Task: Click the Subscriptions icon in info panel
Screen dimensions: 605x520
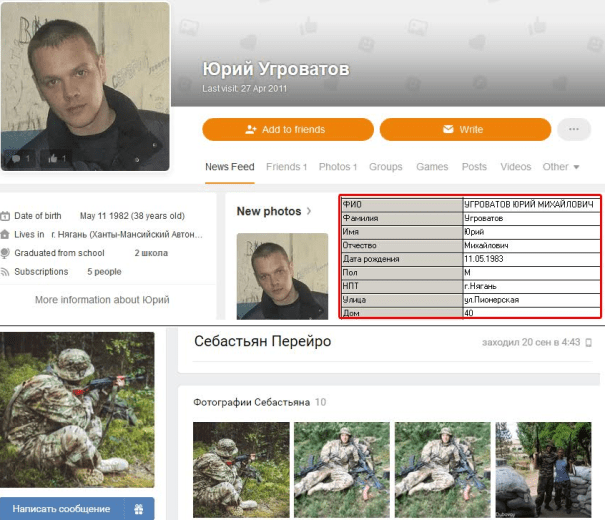Action: coord(5,271)
